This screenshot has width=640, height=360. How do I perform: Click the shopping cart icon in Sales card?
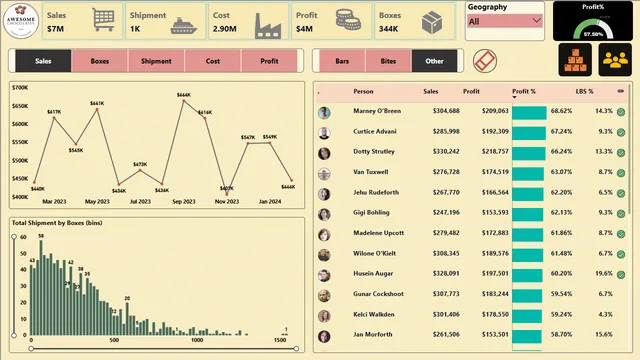pos(103,19)
